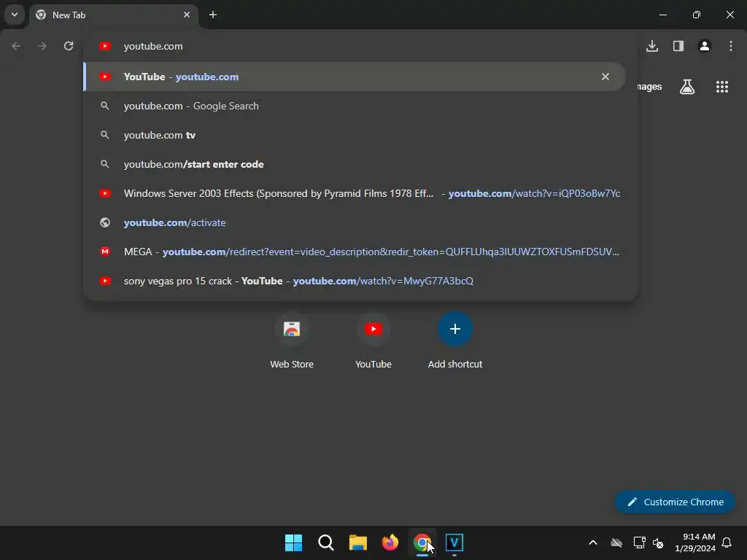Image resolution: width=747 pixels, height=560 pixels.
Task: Click the partially hidden Images link
Action: click(x=649, y=87)
